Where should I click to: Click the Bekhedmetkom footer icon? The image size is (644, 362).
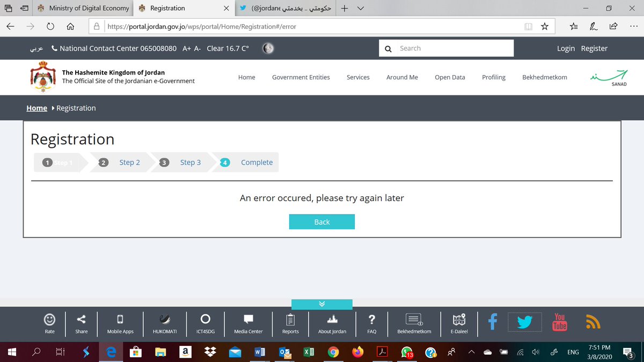coord(414,320)
